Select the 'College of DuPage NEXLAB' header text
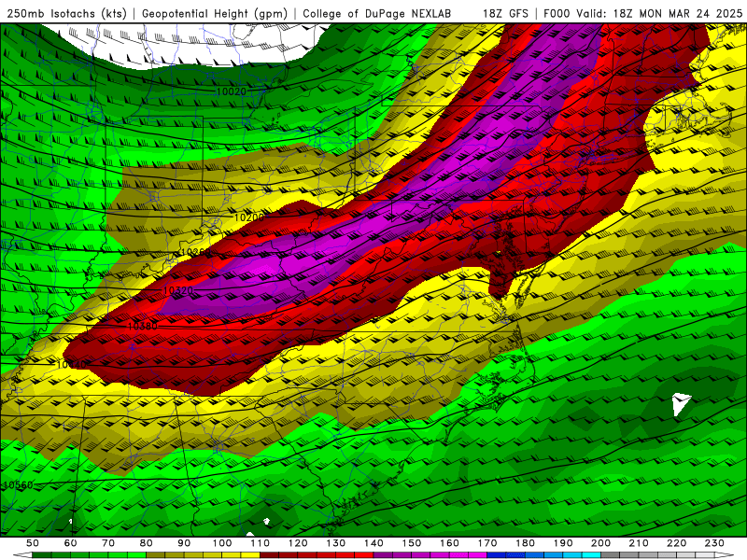The height and width of the screenshot is (560, 747). pyautogui.click(x=376, y=13)
